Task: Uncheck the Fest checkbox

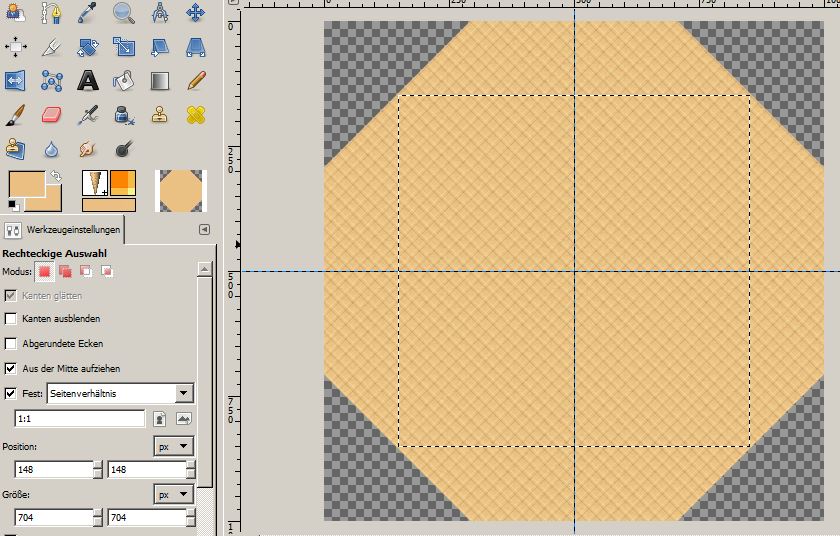Action: [11, 393]
